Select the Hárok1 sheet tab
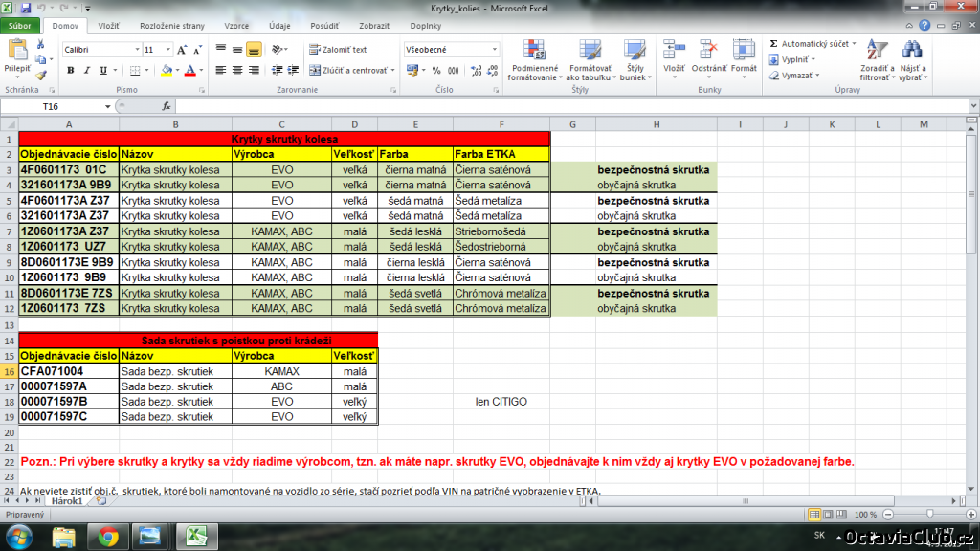The height and width of the screenshot is (551, 980). tap(67, 501)
